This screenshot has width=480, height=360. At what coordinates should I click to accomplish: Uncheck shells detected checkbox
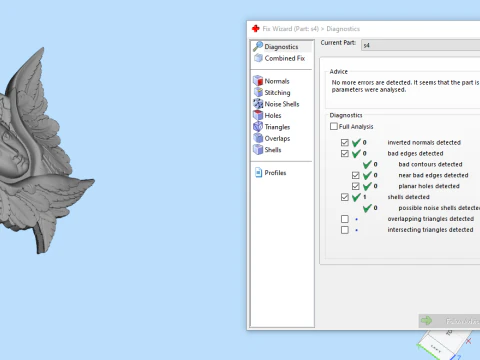point(345,197)
